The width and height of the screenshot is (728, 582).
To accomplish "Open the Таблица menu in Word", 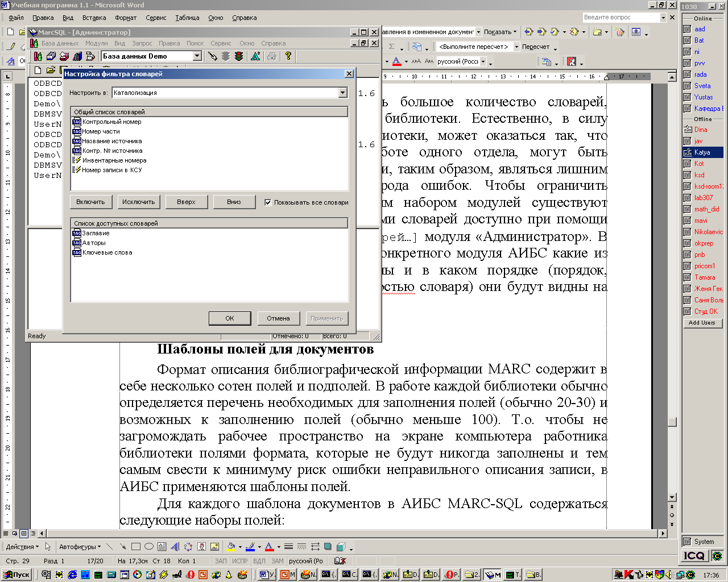I will tap(187, 18).
